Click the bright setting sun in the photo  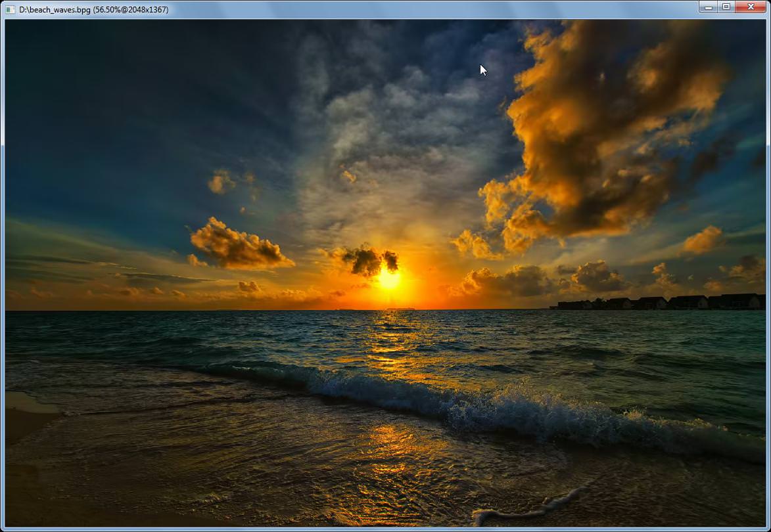(x=388, y=279)
